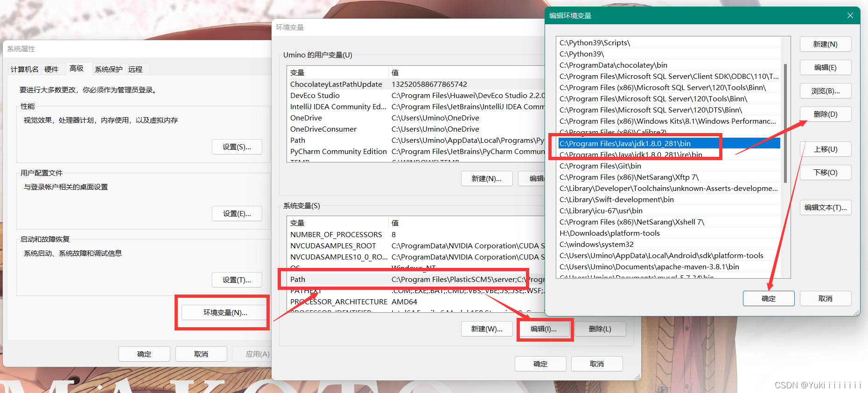
Task: Cancel the Edit Environment Variable dialog
Action: point(825,298)
